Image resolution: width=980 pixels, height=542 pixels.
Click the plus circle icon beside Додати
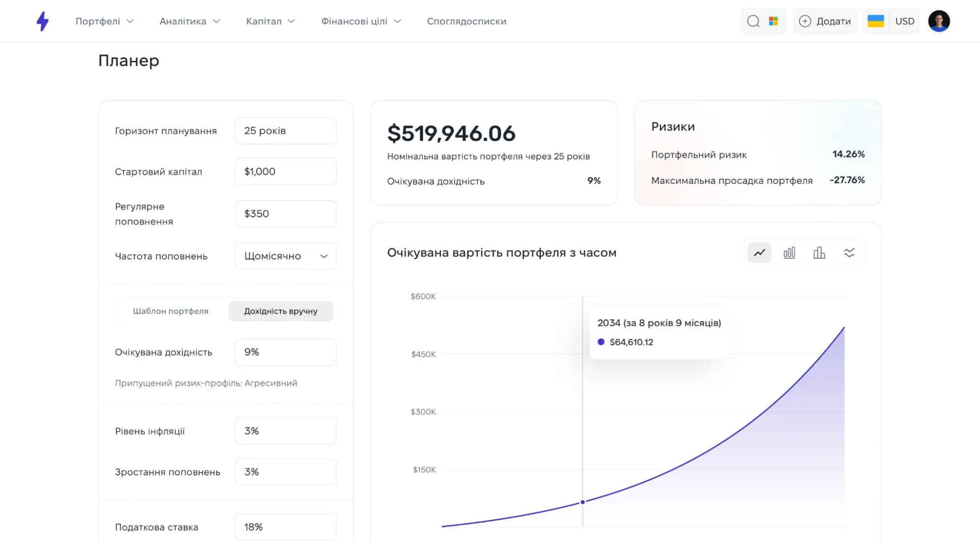click(x=805, y=21)
